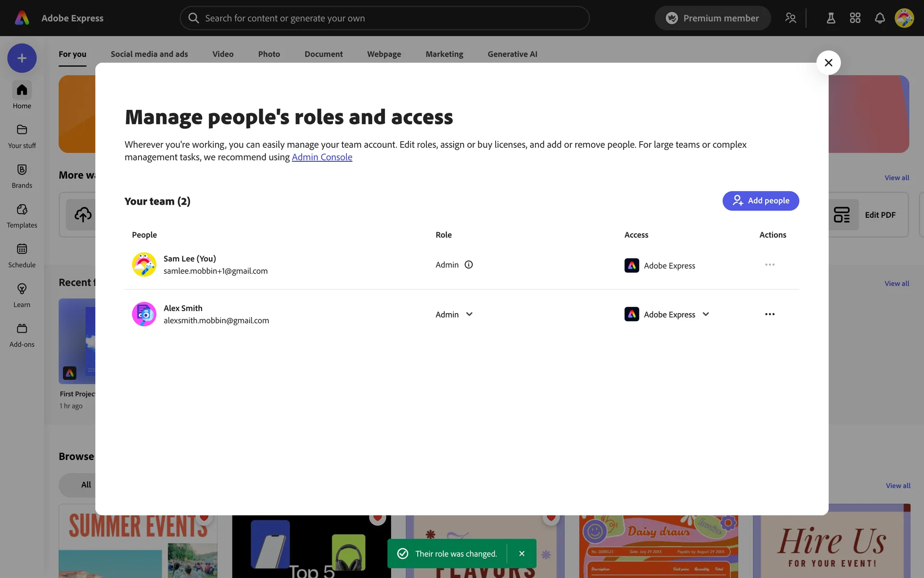
Task: Open the Learn lightbulb icon
Action: pyautogui.click(x=22, y=289)
